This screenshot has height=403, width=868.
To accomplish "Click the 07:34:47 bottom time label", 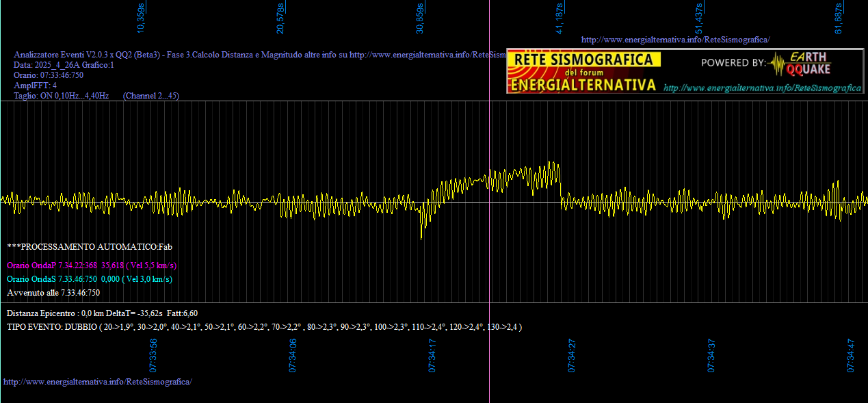I will 851,355.
